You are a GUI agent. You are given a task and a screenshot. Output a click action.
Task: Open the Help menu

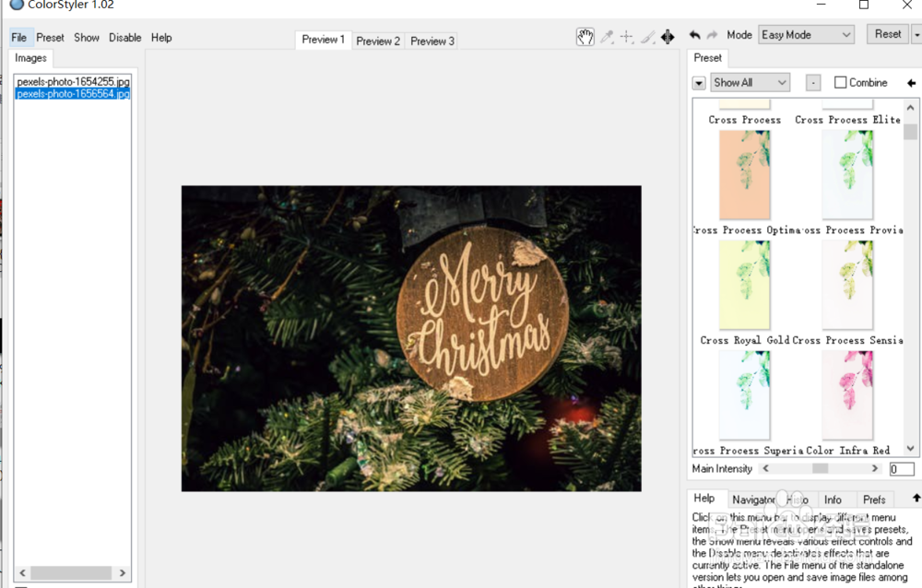coord(161,38)
